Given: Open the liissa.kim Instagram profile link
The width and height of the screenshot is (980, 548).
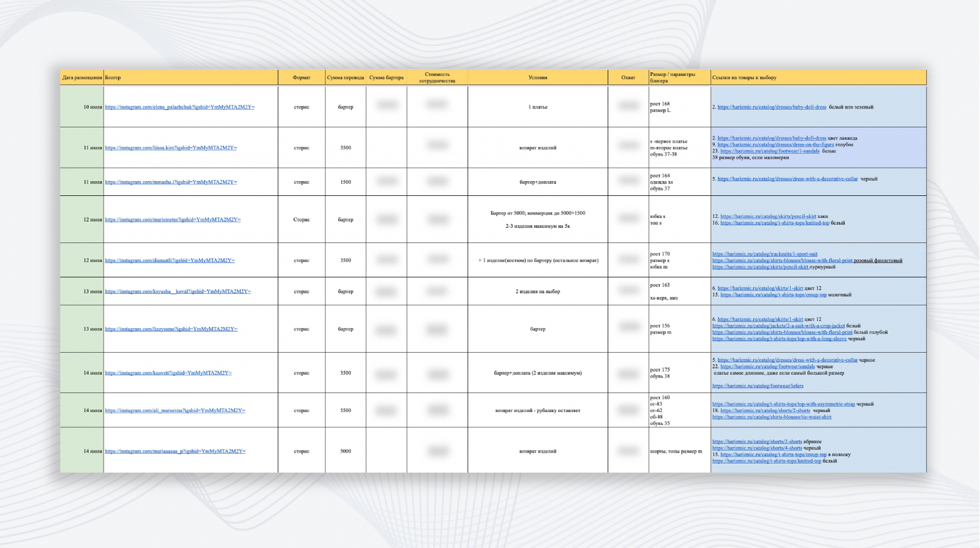Looking at the screenshot, I should click(x=171, y=148).
